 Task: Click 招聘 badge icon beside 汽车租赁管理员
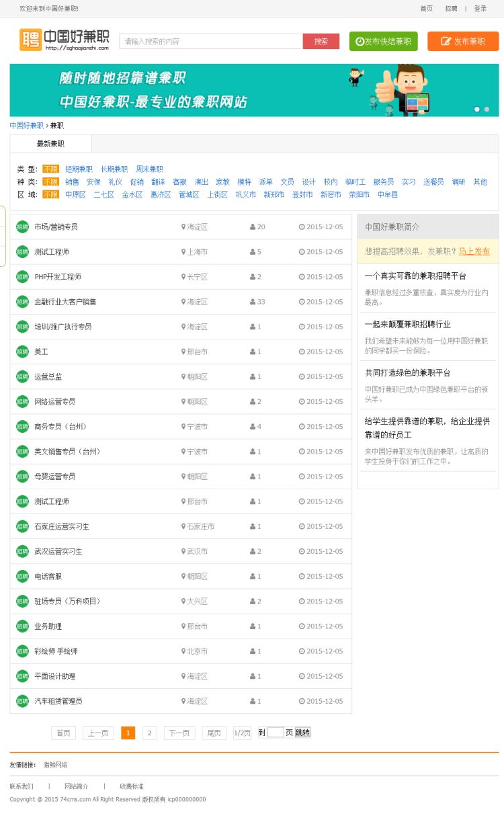23,701
